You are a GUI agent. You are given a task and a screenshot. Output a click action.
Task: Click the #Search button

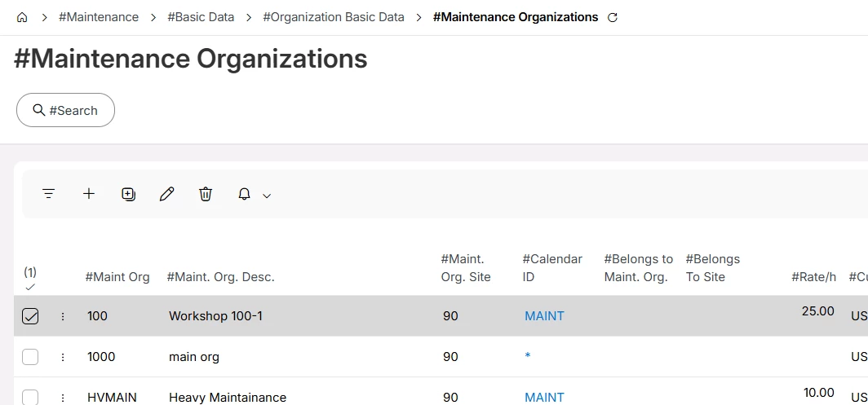[x=65, y=110]
